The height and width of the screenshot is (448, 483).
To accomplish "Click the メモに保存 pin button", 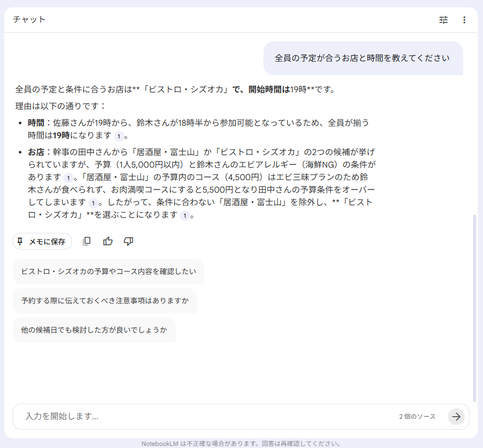I will coord(42,241).
